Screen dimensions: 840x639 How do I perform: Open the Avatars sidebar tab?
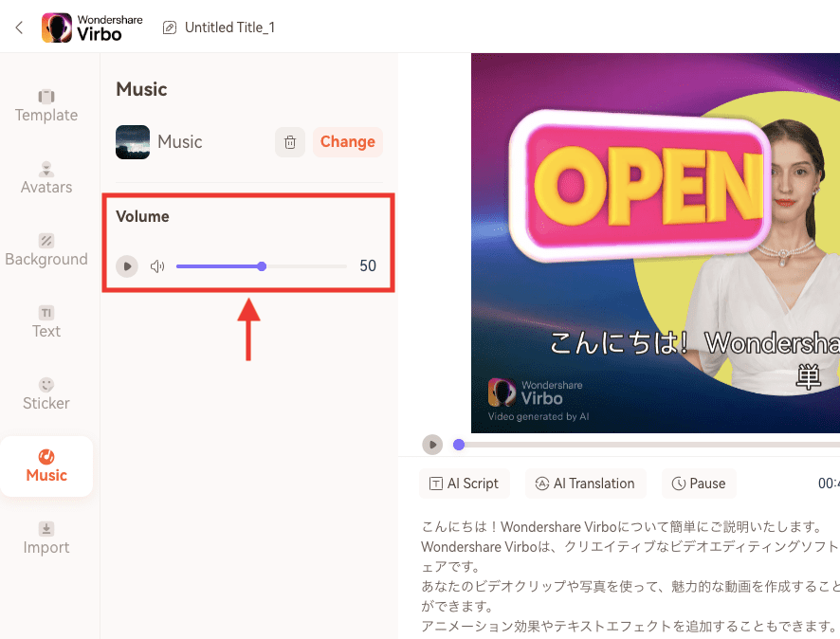(x=46, y=178)
